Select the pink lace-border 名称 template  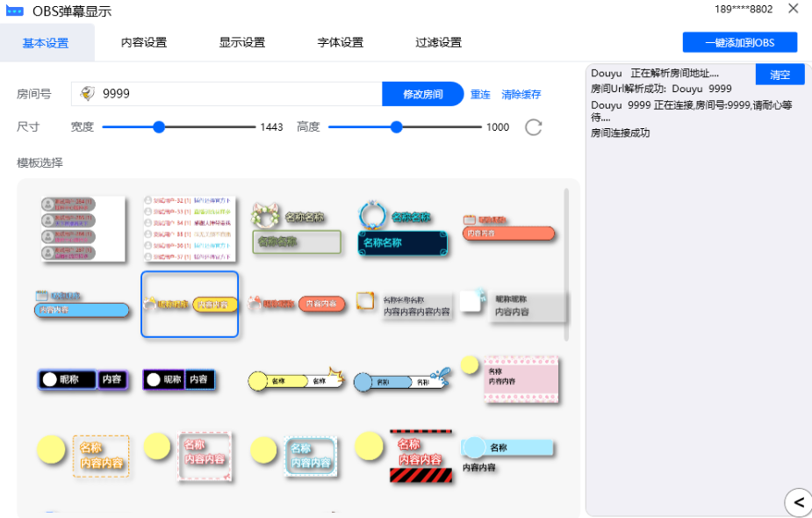pyautogui.click(x=188, y=456)
